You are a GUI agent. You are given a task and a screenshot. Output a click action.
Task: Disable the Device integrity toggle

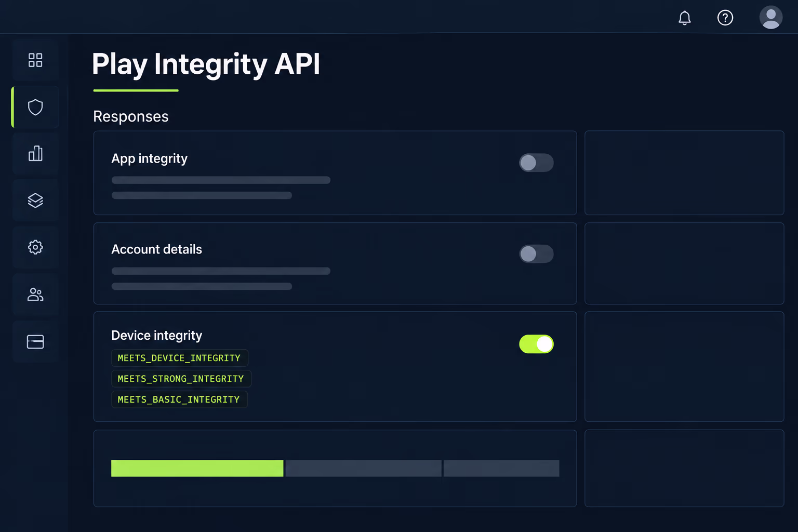coord(536,344)
